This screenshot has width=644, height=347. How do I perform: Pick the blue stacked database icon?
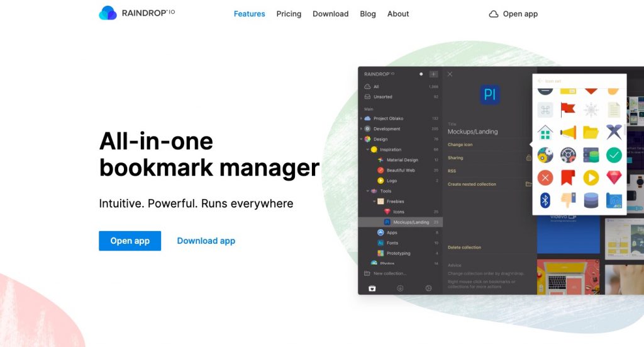(x=591, y=201)
